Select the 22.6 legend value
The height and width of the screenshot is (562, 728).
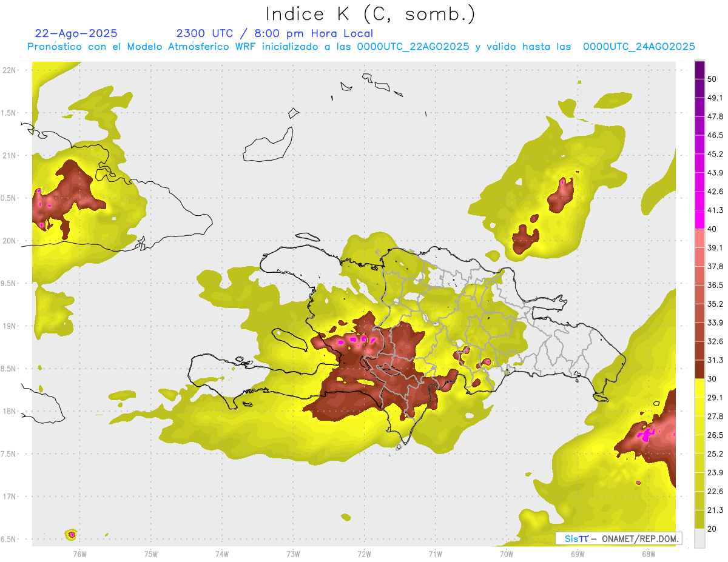pyautogui.click(x=716, y=491)
